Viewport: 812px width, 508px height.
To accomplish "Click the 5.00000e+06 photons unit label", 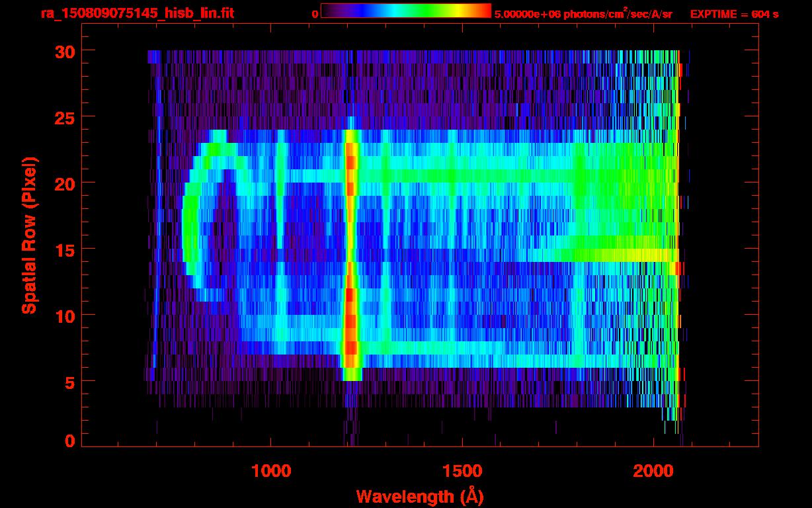I will pos(583,13).
